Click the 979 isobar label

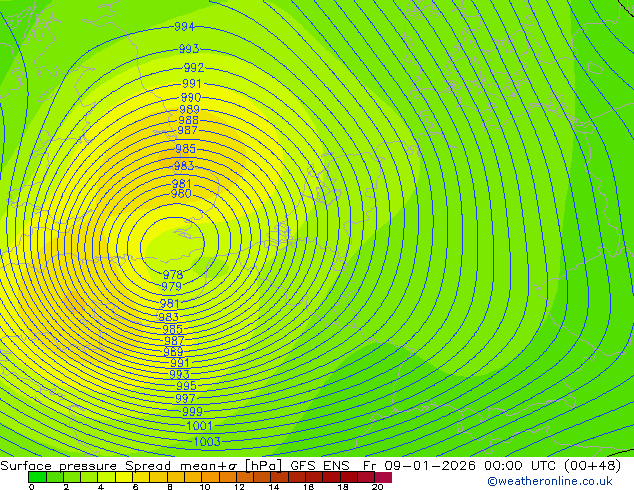(x=171, y=287)
